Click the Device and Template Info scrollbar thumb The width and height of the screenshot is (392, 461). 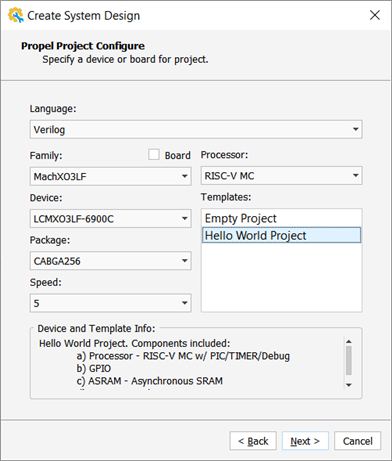349,360
